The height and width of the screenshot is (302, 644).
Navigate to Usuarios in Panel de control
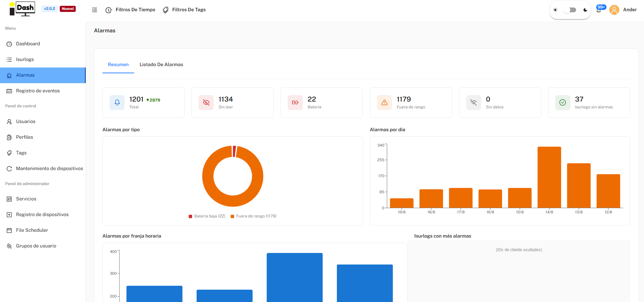coord(43,122)
